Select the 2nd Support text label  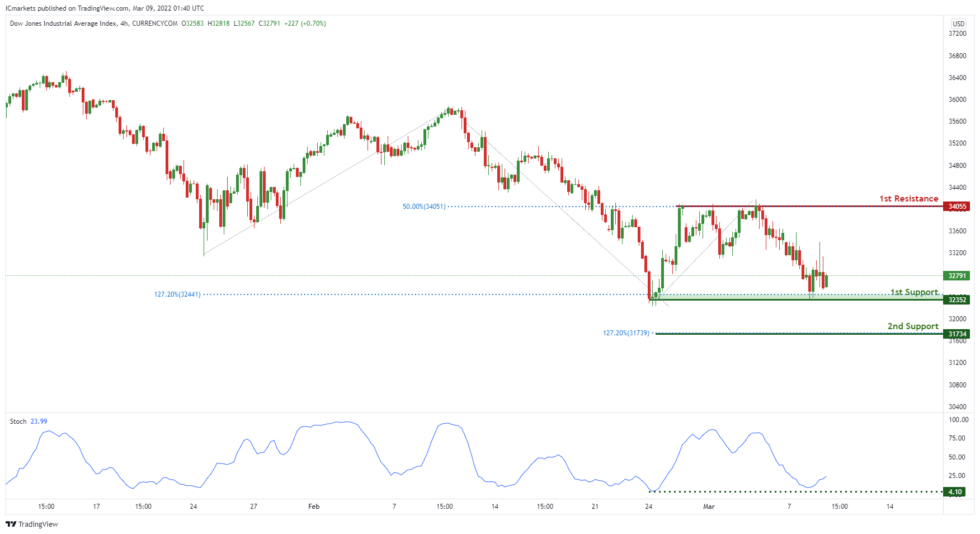coord(913,326)
